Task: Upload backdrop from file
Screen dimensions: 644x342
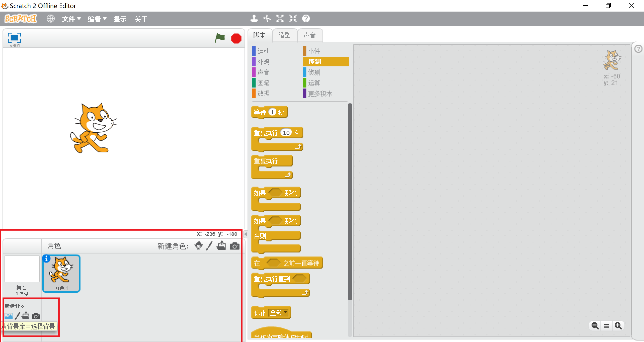Action: 25,316
